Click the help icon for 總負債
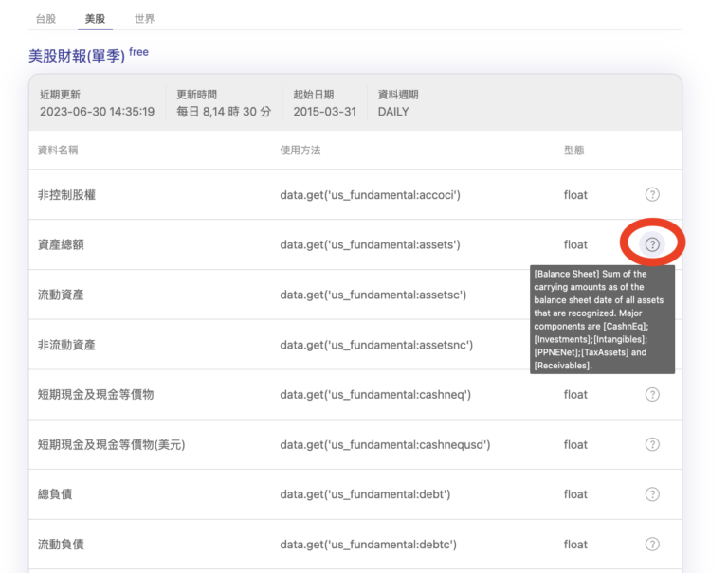728x573 pixels. pyautogui.click(x=652, y=494)
